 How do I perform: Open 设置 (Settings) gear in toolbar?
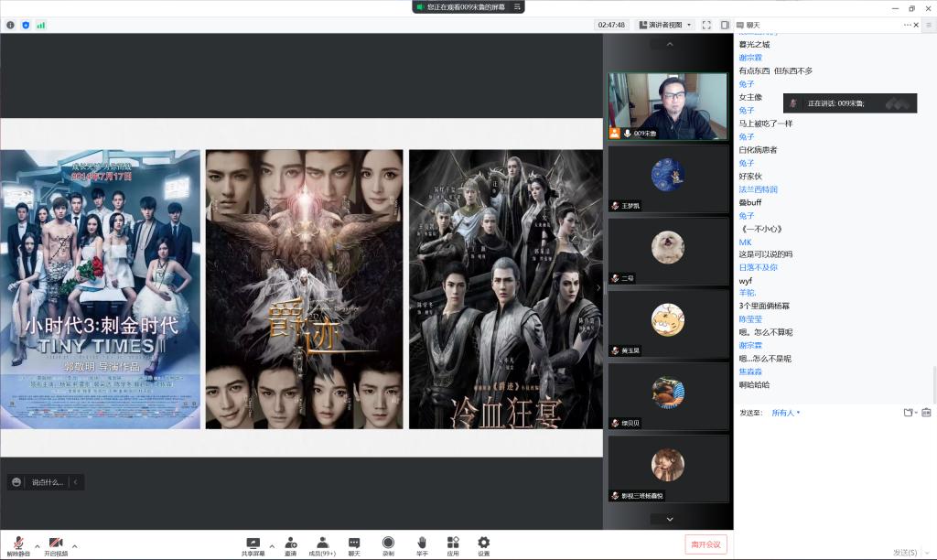pos(483,546)
